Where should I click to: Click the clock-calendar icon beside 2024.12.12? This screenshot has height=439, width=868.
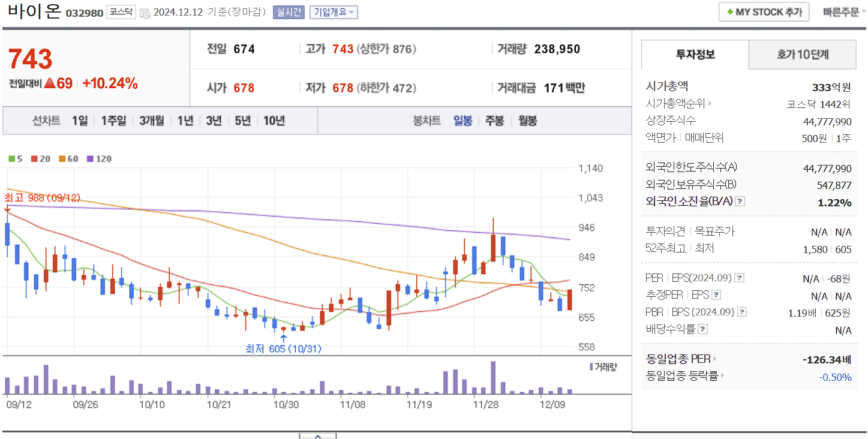144,12
